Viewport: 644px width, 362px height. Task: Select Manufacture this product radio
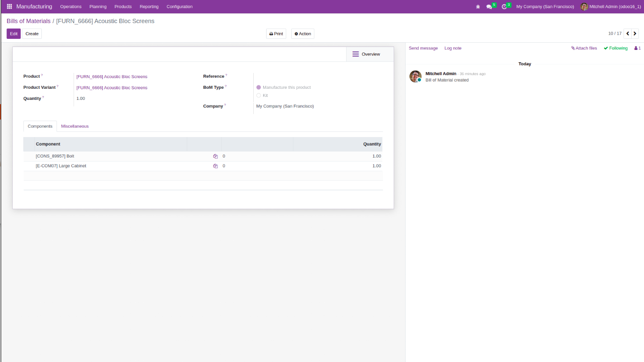[x=258, y=88]
